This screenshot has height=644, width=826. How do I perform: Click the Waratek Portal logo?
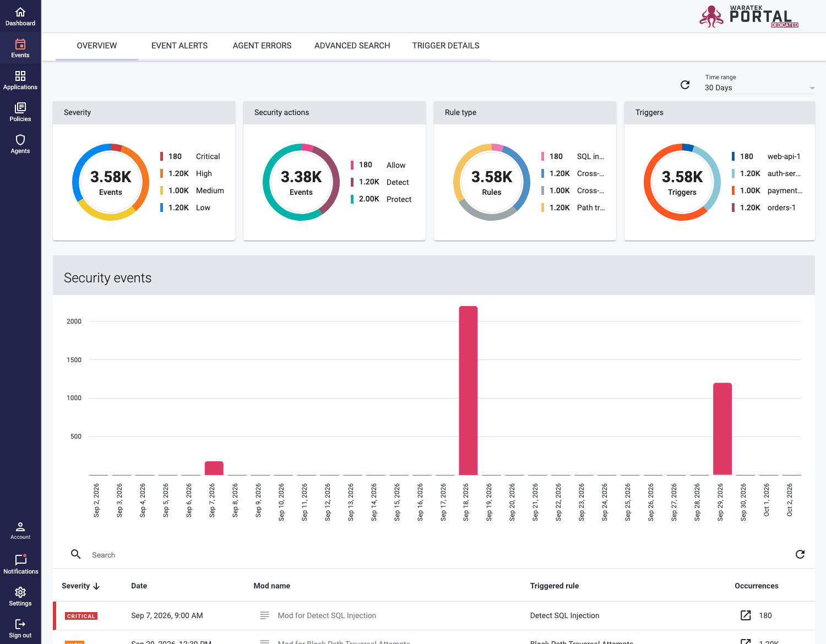tap(749, 17)
